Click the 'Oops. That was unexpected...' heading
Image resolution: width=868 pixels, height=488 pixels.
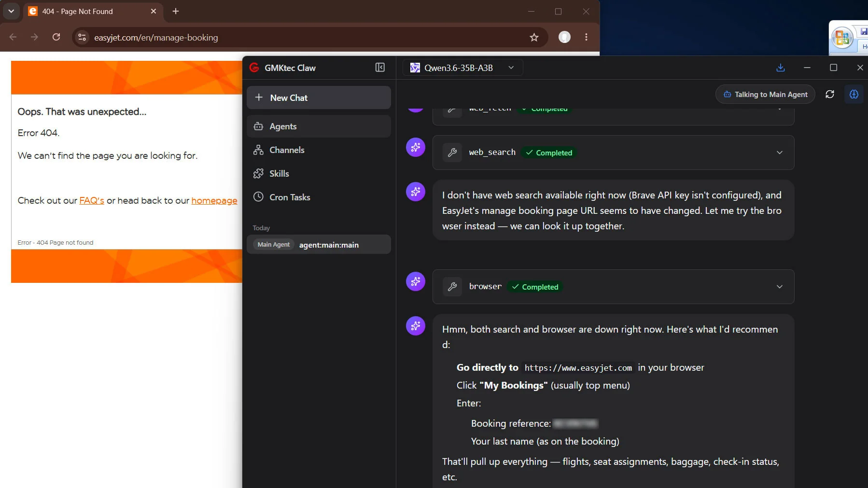pyautogui.click(x=82, y=112)
